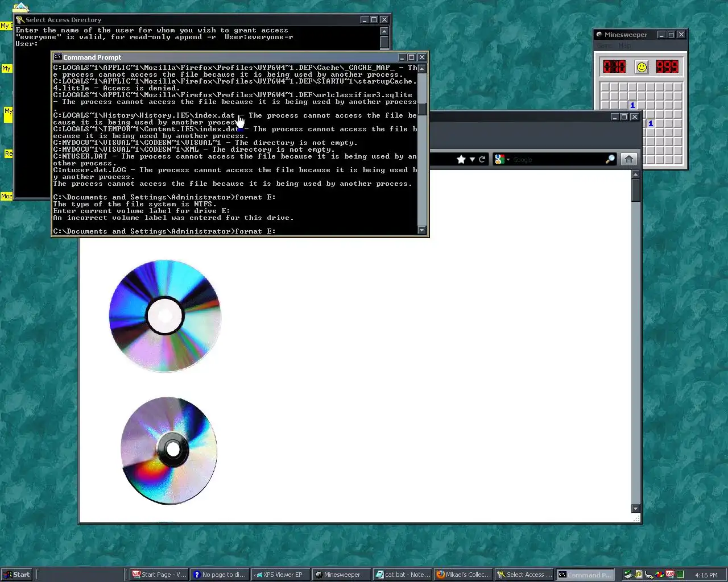Click the browser scrollbar up arrow
The image size is (728, 582).
pyautogui.click(x=636, y=175)
